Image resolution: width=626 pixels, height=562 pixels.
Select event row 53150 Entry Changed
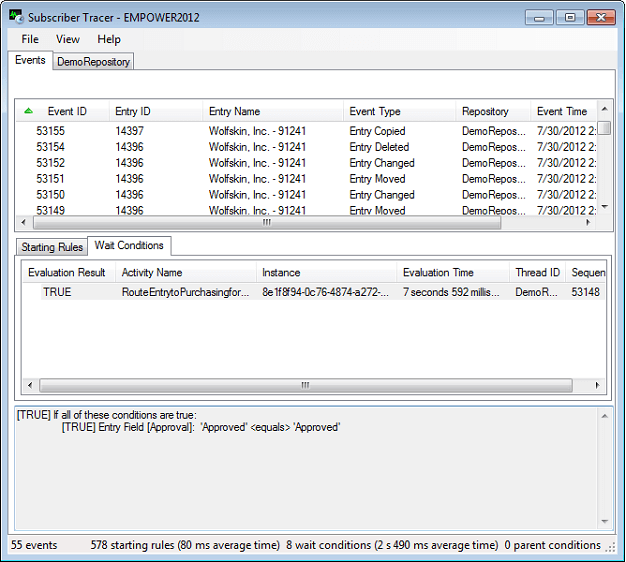click(x=307, y=195)
